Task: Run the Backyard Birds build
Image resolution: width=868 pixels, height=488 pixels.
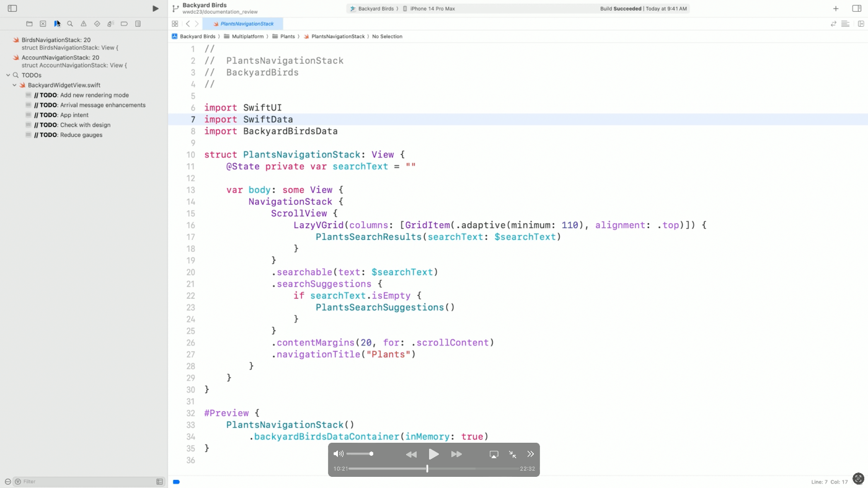Action: click(156, 9)
